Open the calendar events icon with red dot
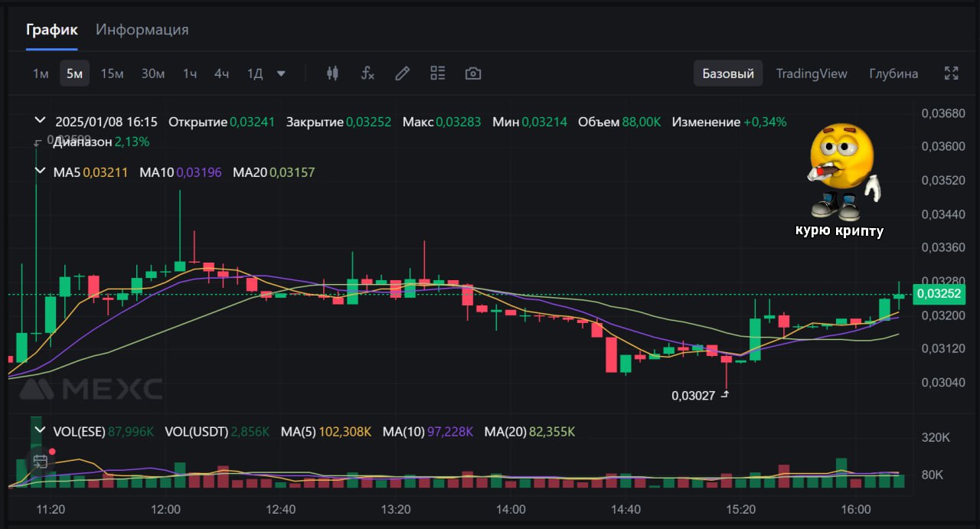This screenshot has width=980, height=529. click(41, 461)
